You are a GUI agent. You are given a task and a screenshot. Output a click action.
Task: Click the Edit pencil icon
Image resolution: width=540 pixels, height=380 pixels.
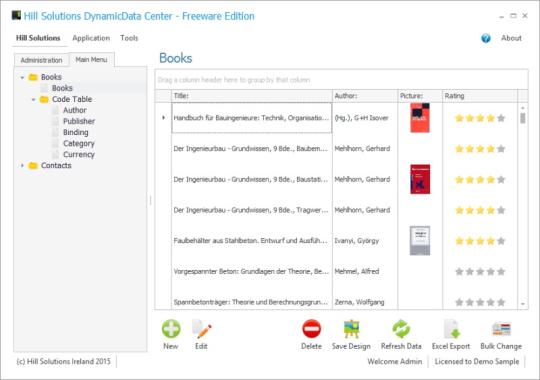pyautogui.click(x=201, y=329)
